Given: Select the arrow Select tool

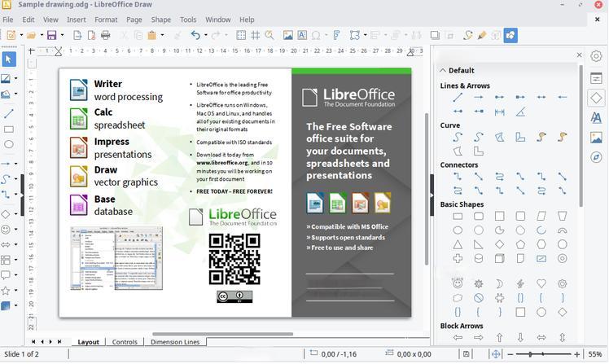Looking at the screenshot, I should pyautogui.click(x=9, y=59).
